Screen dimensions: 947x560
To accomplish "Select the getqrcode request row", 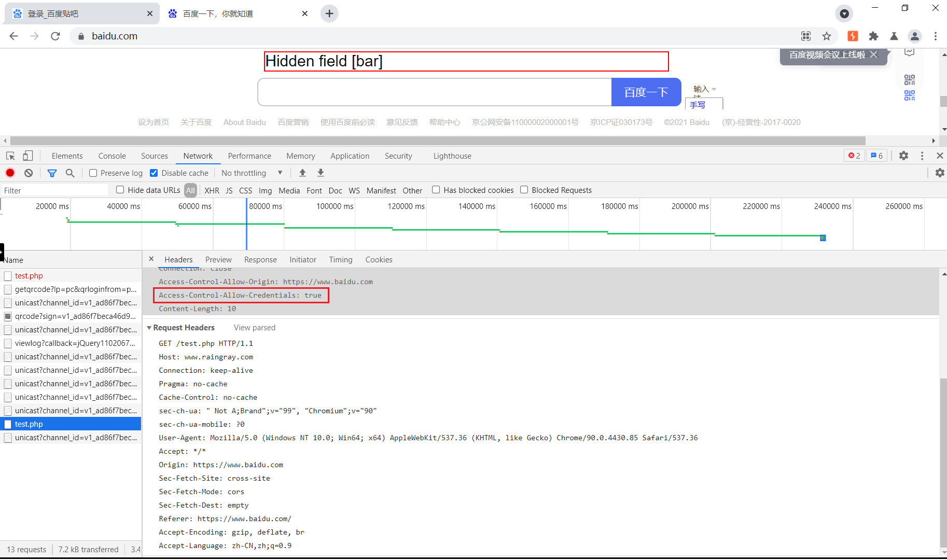I will 71,289.
